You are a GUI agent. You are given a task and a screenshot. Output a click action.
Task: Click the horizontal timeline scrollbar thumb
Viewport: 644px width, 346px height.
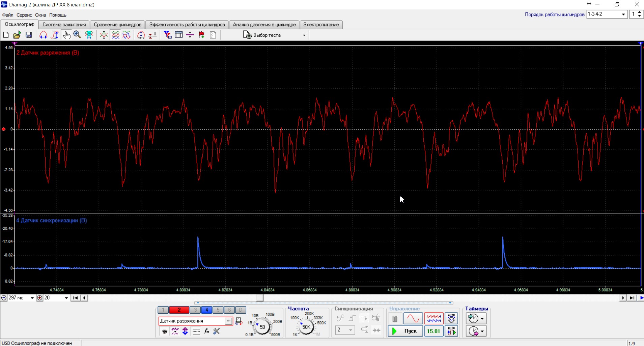(x=260, y=298)
